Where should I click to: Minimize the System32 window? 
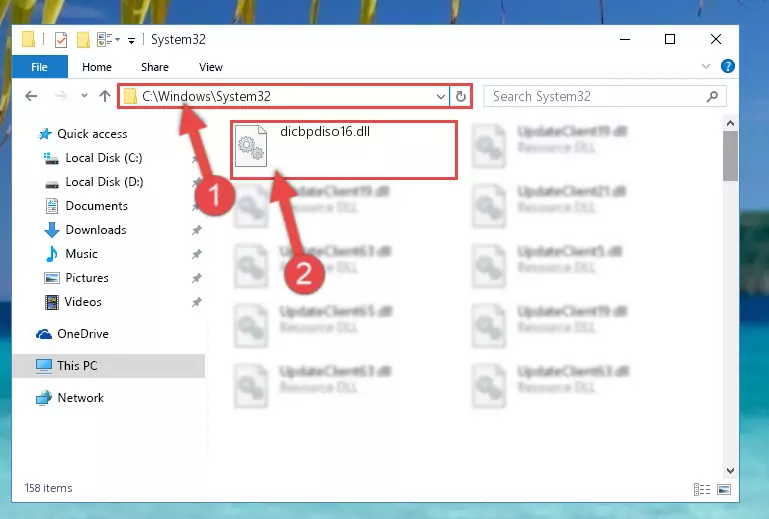coord(625,39)
